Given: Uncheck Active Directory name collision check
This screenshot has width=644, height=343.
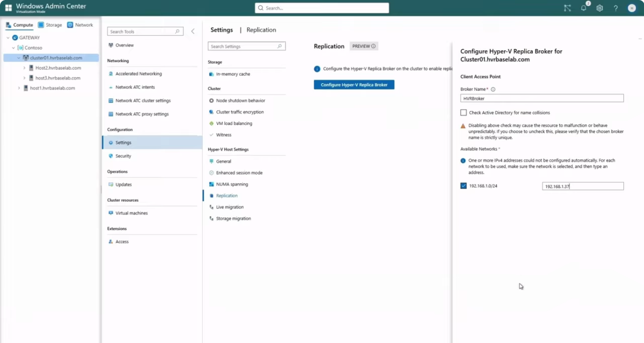Looking at the screenshot, I should (x=465, y=112).
